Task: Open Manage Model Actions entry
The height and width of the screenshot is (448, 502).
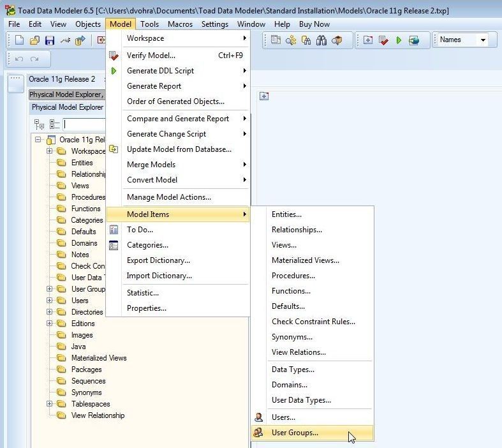Action: (x=178, y=197)
